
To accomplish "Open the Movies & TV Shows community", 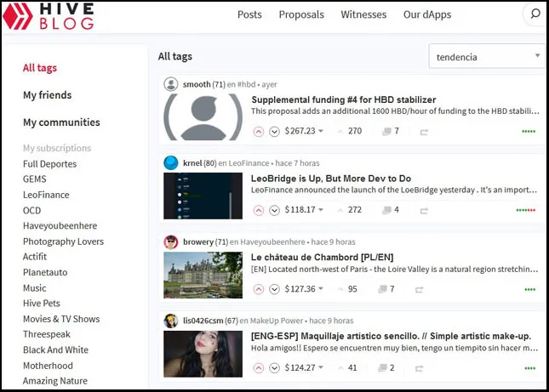I will coord(61,319).
